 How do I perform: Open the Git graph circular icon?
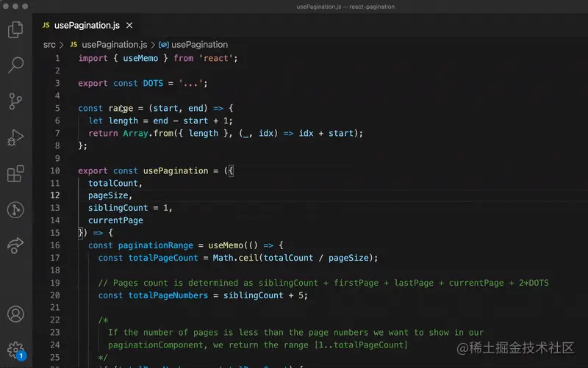[x=15, y=210]
